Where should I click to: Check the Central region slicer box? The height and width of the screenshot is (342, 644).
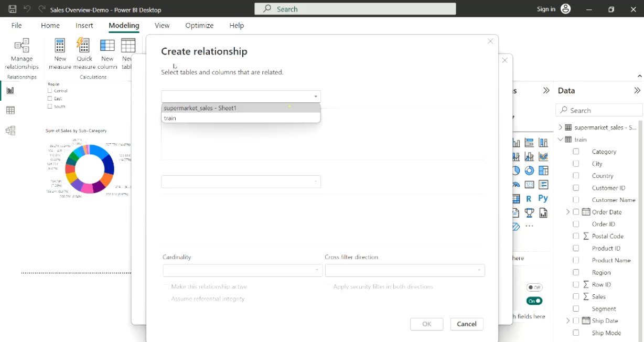(50, 91)
